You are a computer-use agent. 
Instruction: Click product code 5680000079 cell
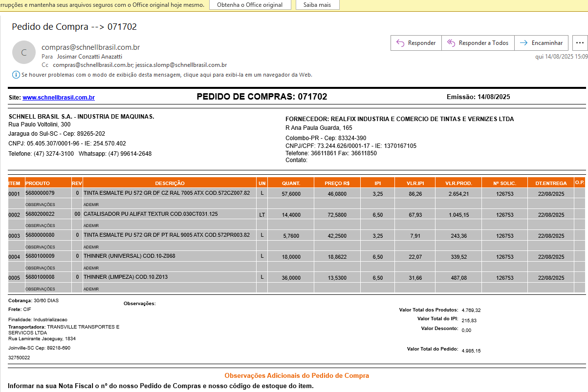[x=40, y=193]
